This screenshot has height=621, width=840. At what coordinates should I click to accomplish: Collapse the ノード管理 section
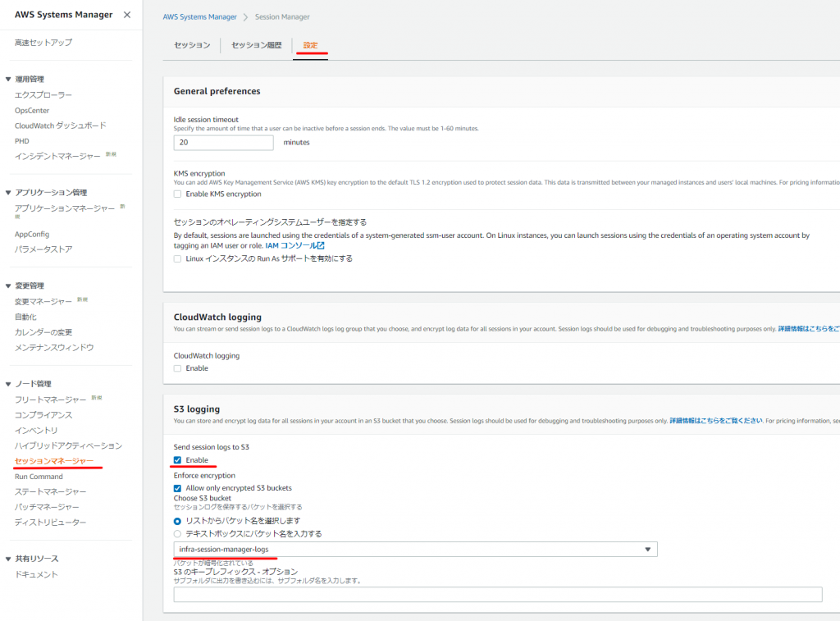coord(8,384)
